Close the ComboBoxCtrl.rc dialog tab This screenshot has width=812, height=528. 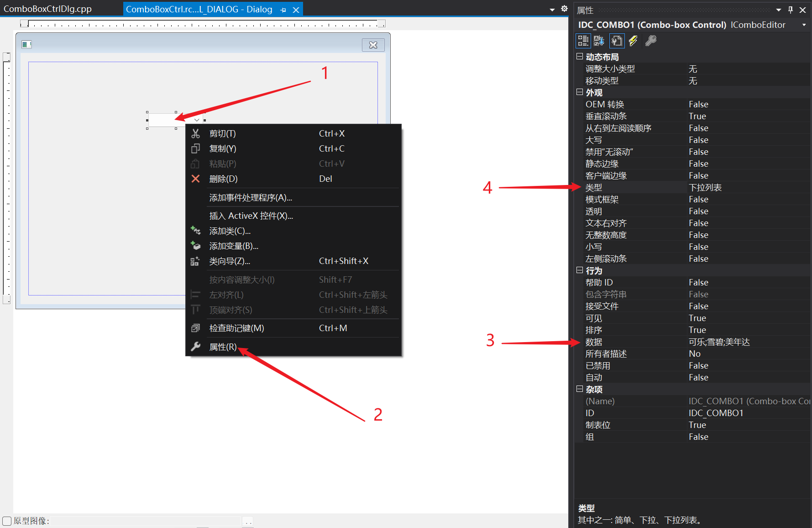coord(296,10)
